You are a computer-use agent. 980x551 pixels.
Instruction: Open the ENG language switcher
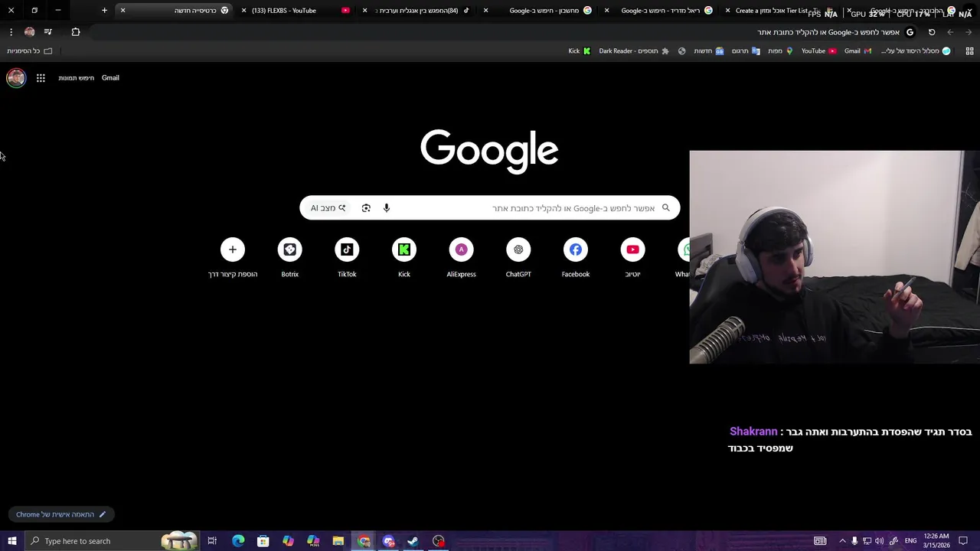(910, 541)
